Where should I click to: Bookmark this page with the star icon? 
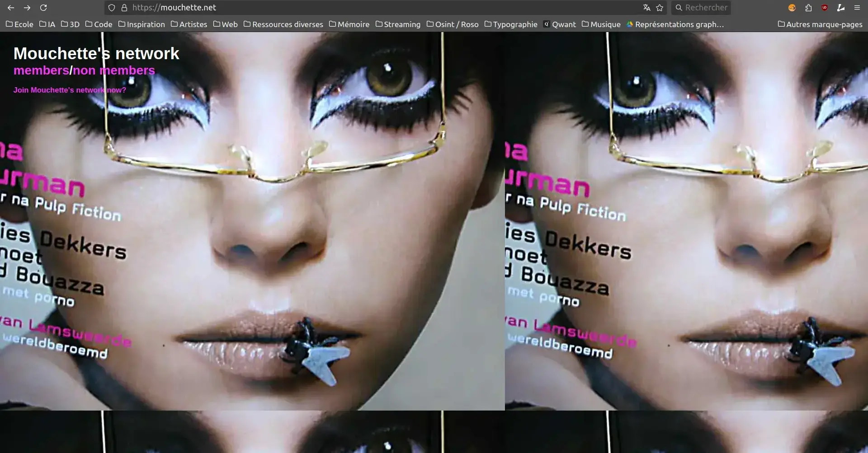pyautogui.click(x=660, y=8)
